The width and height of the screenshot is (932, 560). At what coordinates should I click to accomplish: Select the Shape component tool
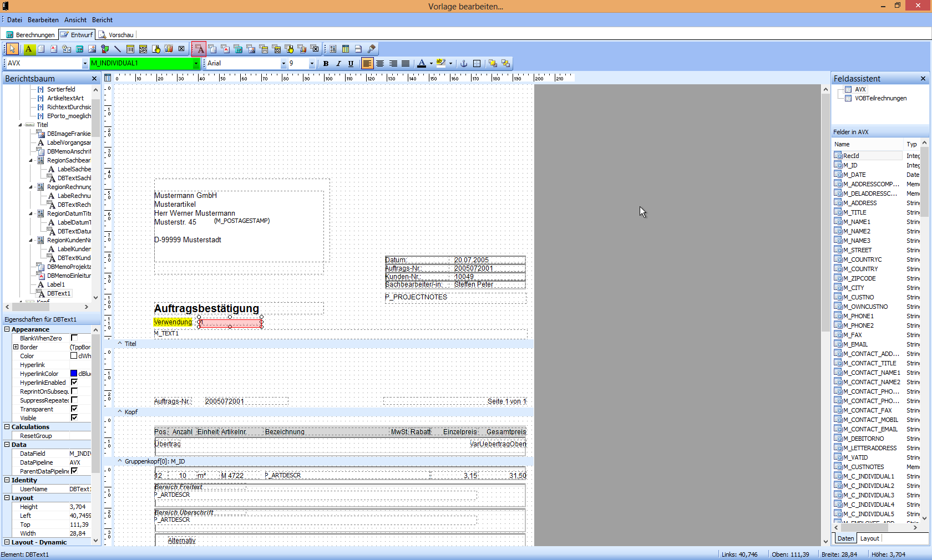point(105,49)
